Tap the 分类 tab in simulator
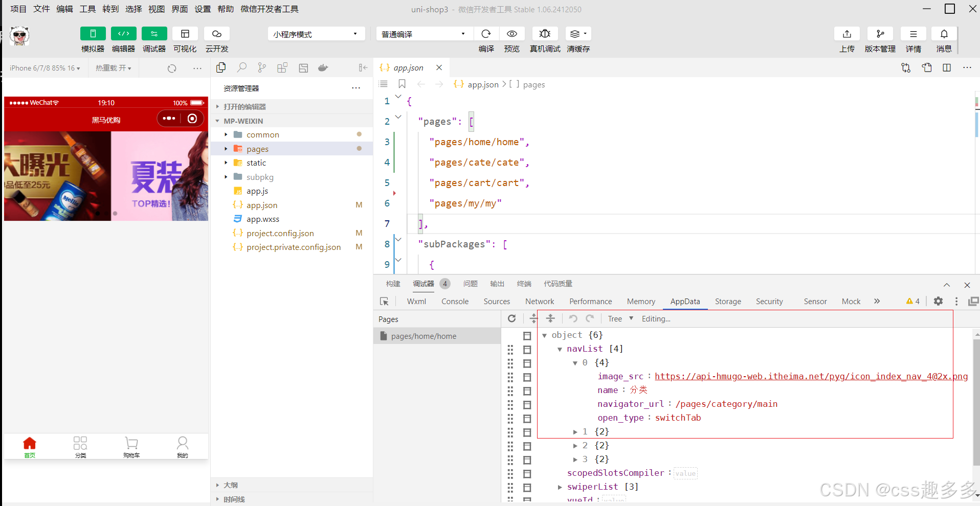This screenshot has height=506, width=980. click(x=80, y=447)
